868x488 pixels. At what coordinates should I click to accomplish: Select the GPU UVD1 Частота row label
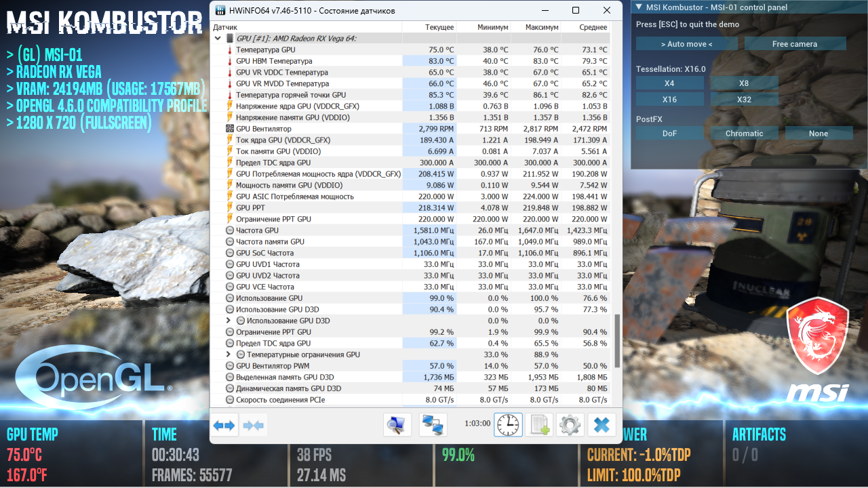coord(267,264)
